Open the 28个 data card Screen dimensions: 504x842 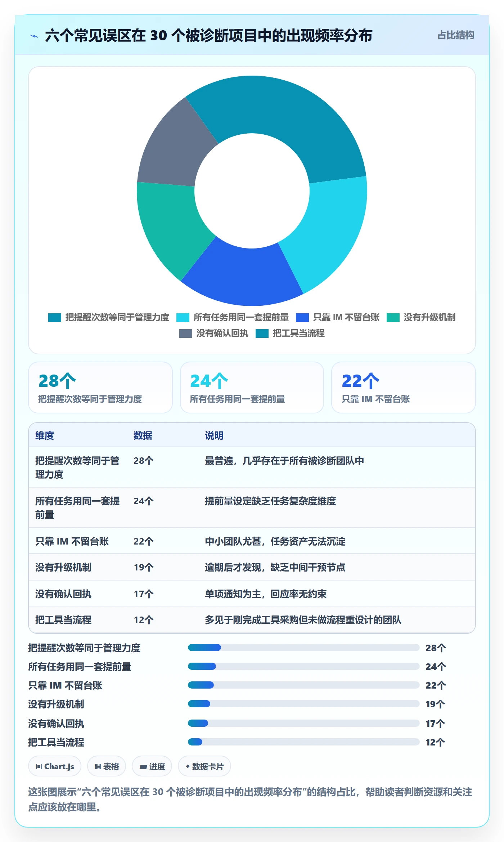pyautogui.click(x=100, y=388)
